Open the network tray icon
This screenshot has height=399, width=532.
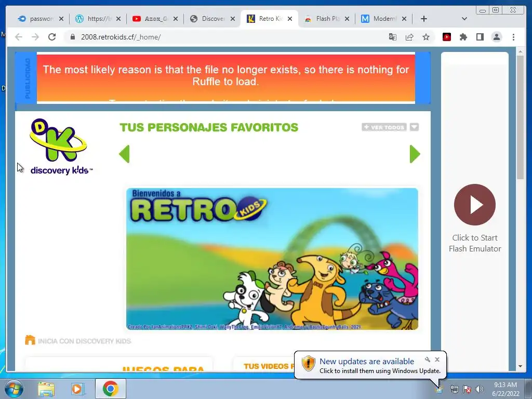coord(454,390)
